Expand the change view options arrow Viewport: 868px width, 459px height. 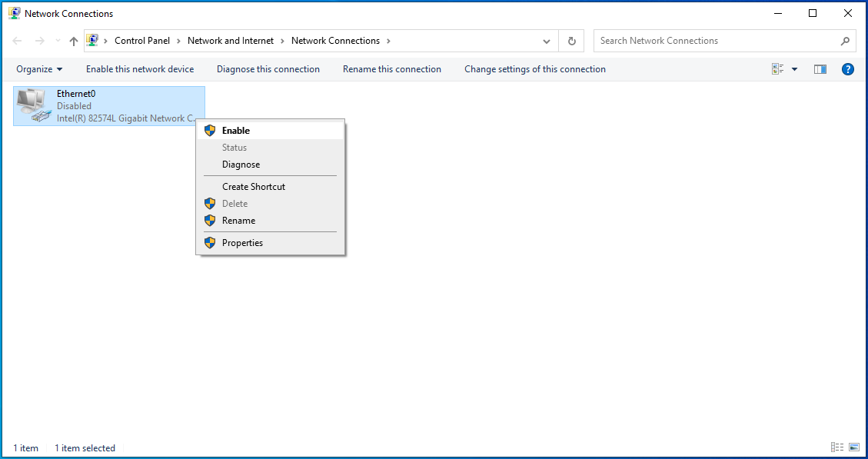coord(794,68)
